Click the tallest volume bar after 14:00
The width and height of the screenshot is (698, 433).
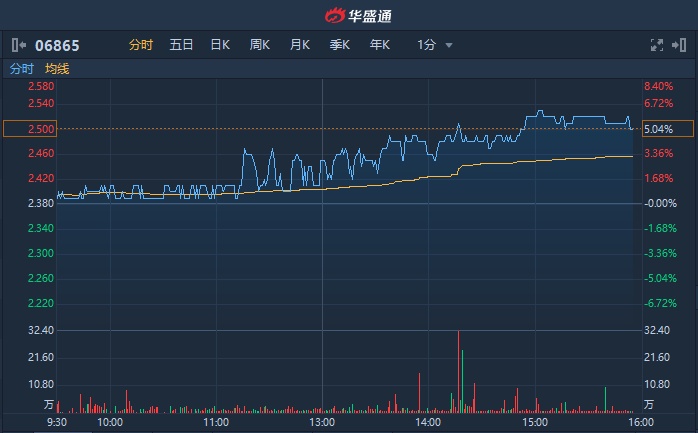coord(459,370)
